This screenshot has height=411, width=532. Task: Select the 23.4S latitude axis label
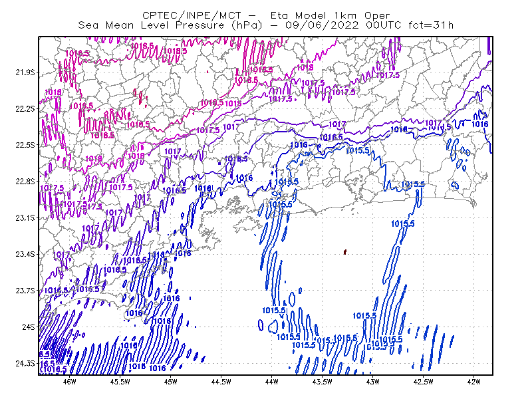tap(25, 254)
